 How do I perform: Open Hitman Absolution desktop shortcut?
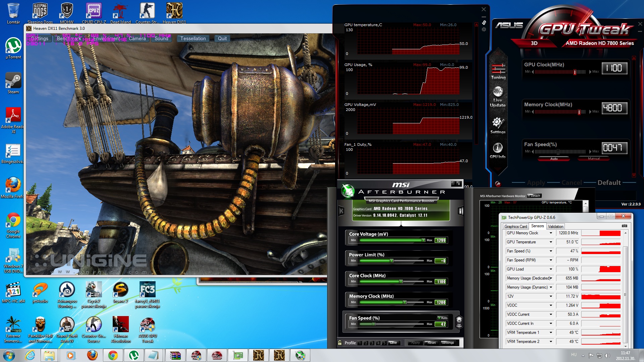point(121,329)
